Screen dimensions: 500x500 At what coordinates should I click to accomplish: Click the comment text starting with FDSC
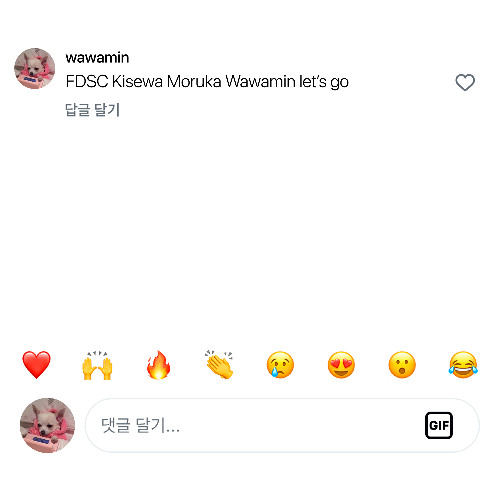tap(207, 82)
